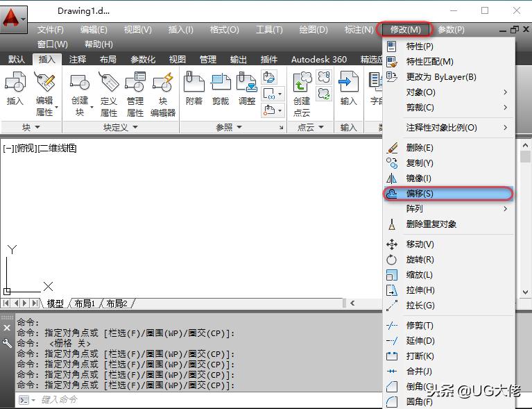This screenshot has height=409, width=532.
Task: Click the viewport view label 俯视
Action: (x=26, y=148)
